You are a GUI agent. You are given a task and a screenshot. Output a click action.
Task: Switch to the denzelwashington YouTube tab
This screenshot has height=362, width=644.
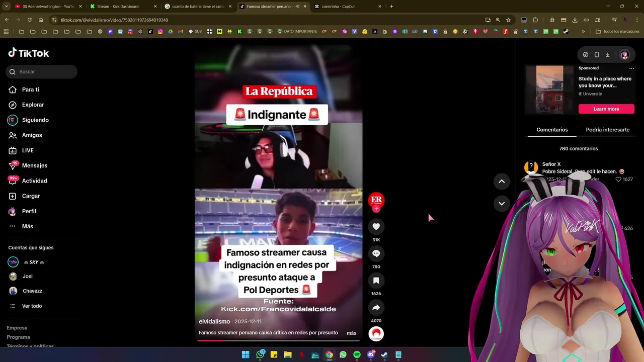(x=48, y=7)
